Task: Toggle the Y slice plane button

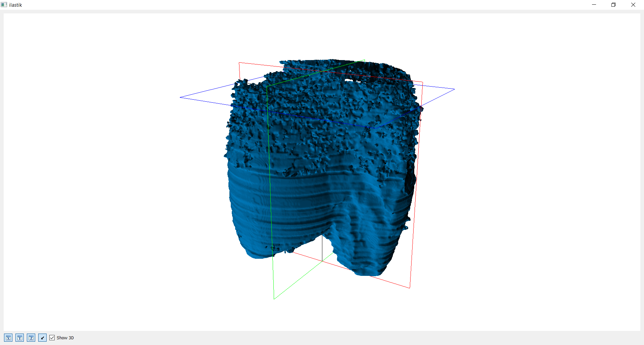Action: (x=20, y=338)
